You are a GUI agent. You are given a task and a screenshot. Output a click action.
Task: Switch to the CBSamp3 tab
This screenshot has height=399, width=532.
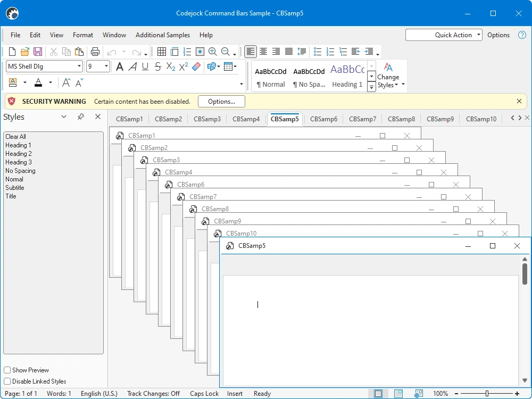point(207,119)
